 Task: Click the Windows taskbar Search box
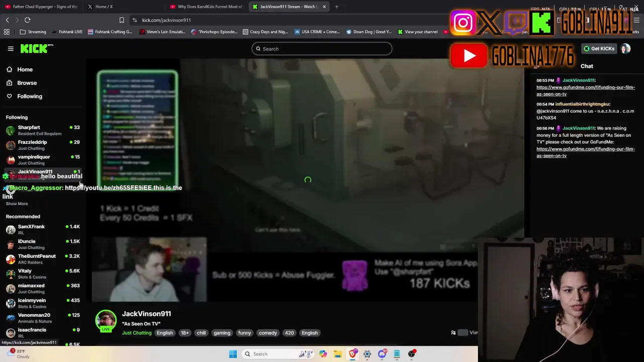278,354
